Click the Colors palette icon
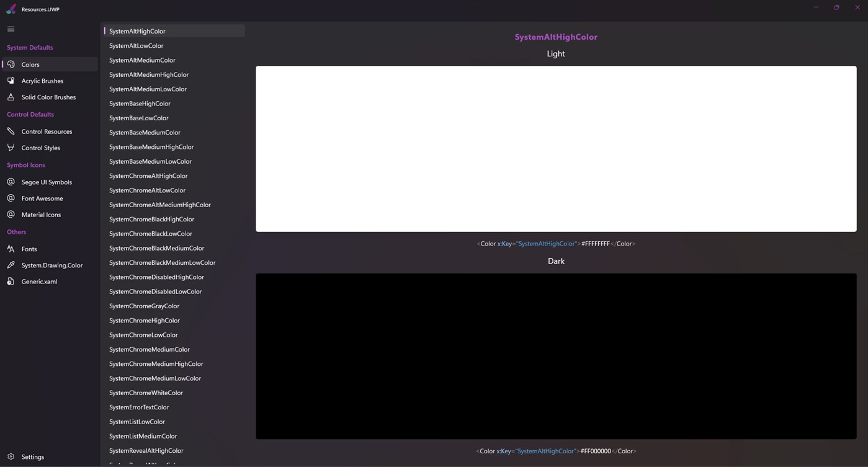 pos(11,64)
